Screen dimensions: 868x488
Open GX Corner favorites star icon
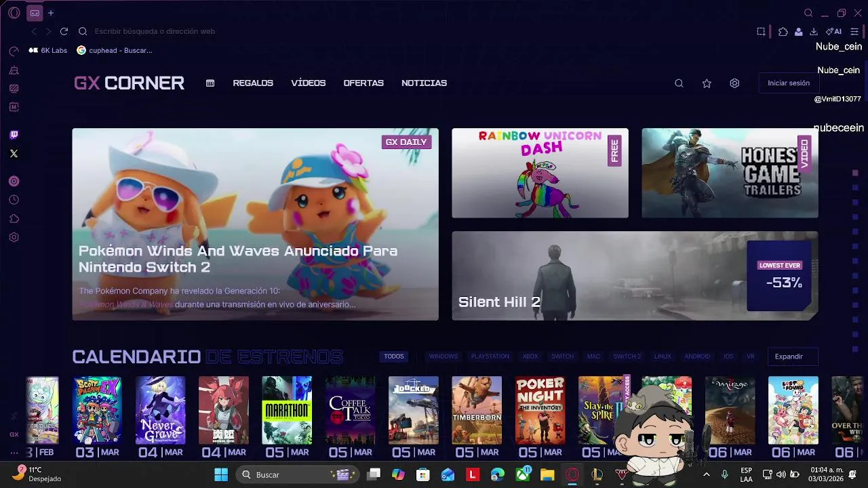707,83
